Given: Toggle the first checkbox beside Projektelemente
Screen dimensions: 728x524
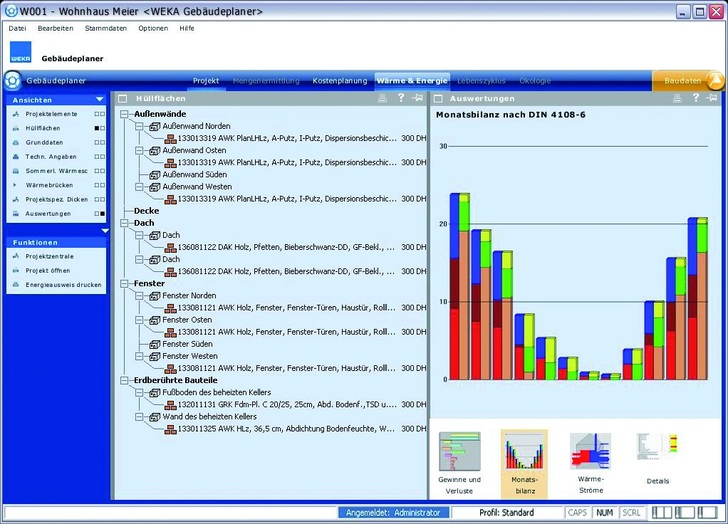Looking at the screenshot, I should pos(96,115).
